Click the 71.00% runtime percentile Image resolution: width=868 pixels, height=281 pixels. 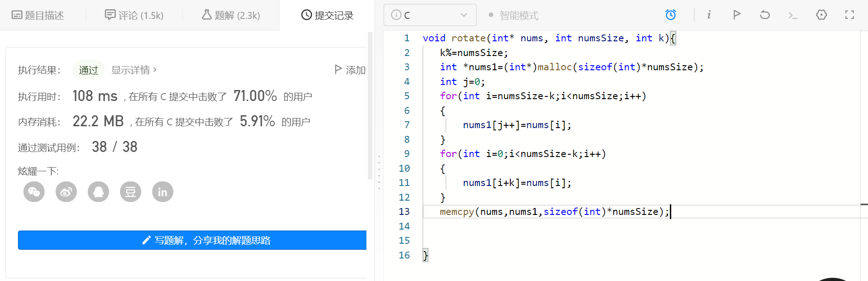click(x=255, y=96)
